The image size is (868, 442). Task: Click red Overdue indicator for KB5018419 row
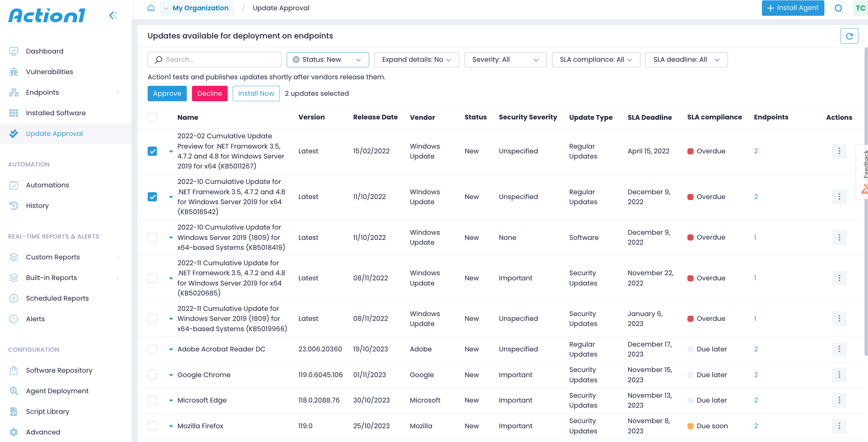tap(690, 237)
